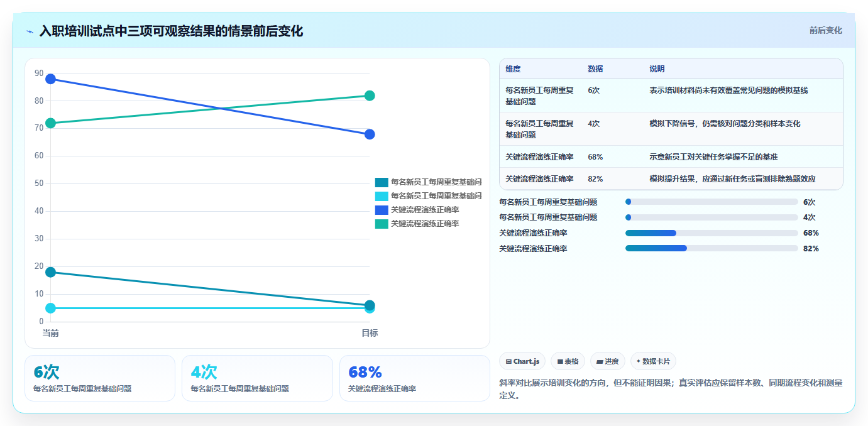Click the footnote starting 斜率对比展示培训变化的方向
The width and height of the screenshot is (868, 426).
pyautogui.click(x=671, y=389)
